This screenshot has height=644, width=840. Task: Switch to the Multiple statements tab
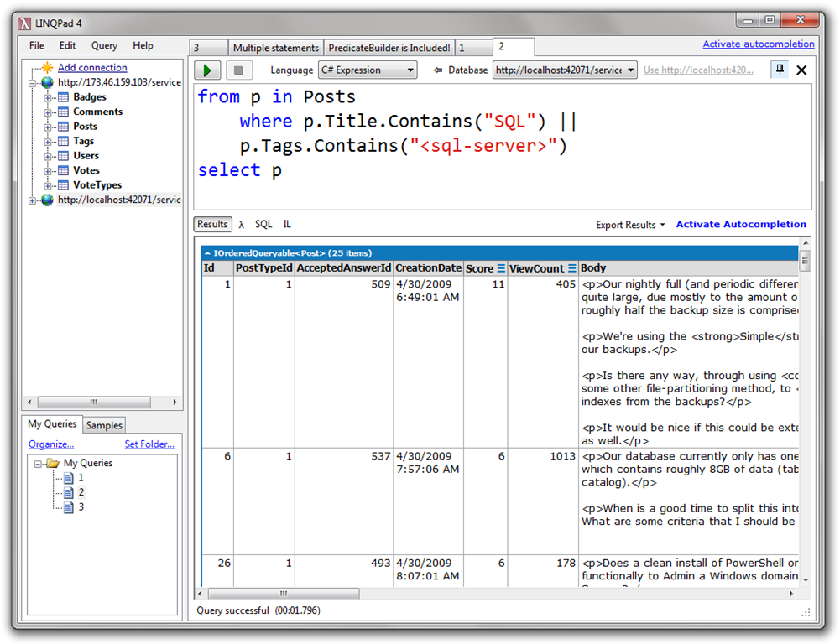click(276, 47)
